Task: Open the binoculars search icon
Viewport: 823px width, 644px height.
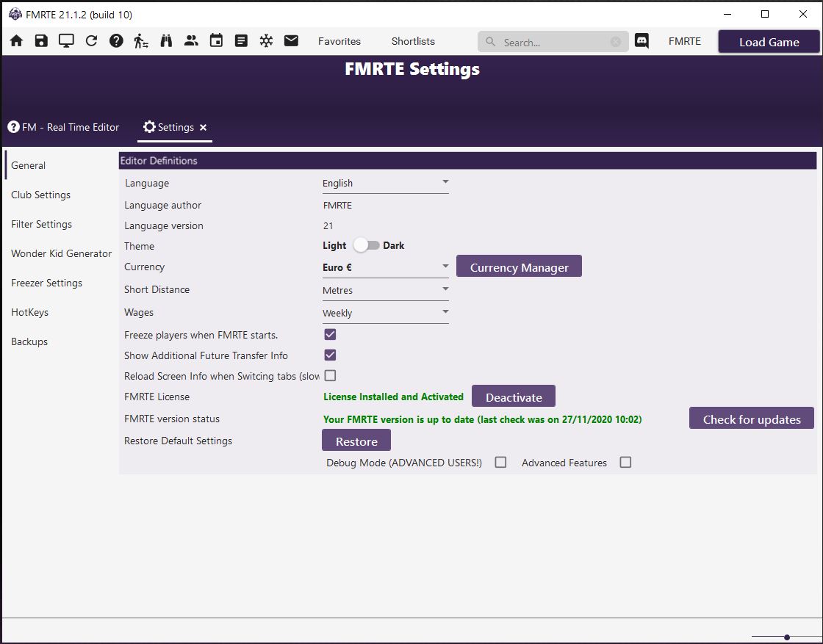Action: tap(166, 41)
